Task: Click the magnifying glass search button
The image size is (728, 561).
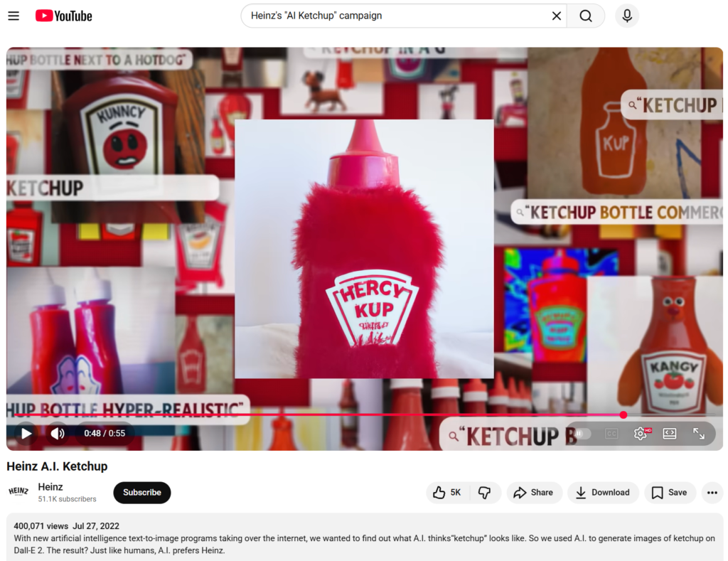Action: coord(586,16)
